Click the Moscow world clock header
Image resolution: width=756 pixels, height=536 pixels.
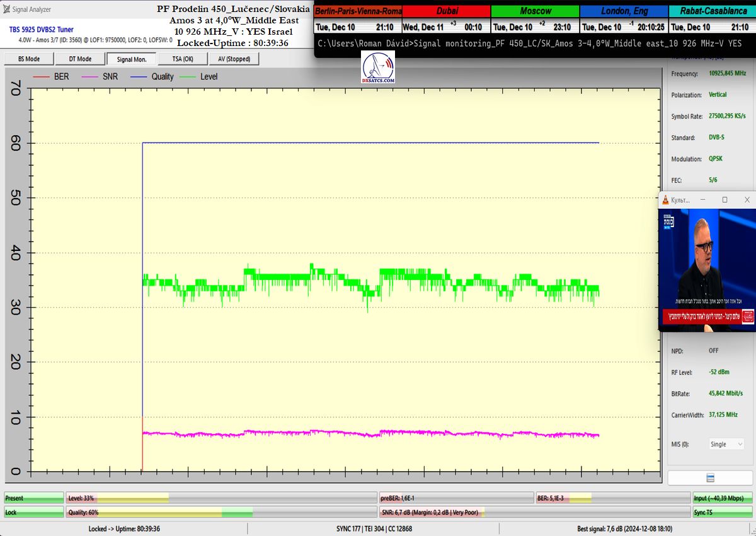[535, 11]
